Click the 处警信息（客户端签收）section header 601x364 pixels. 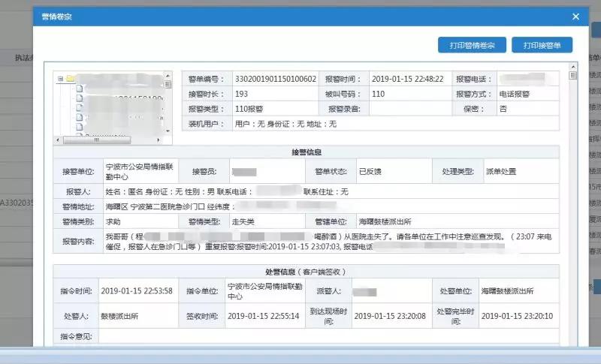point(307,272)
